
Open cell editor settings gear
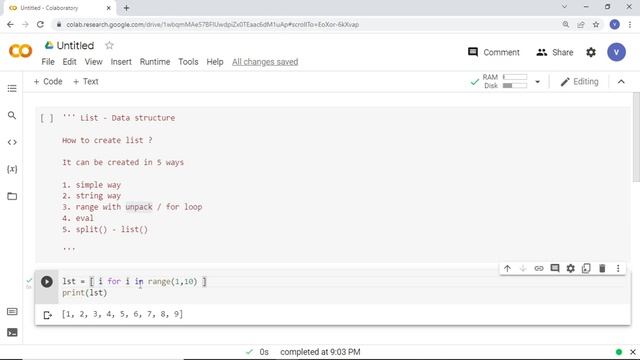click(x=570, y=268)
